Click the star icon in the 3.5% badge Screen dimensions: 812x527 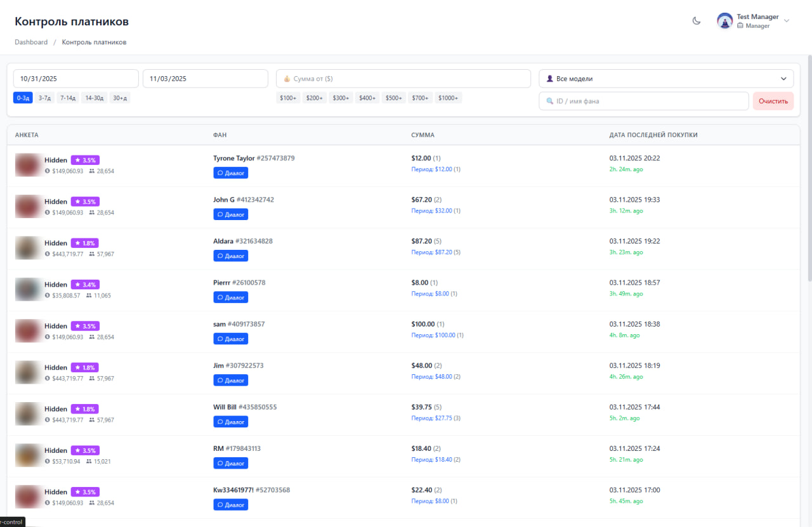click(76, 160)
